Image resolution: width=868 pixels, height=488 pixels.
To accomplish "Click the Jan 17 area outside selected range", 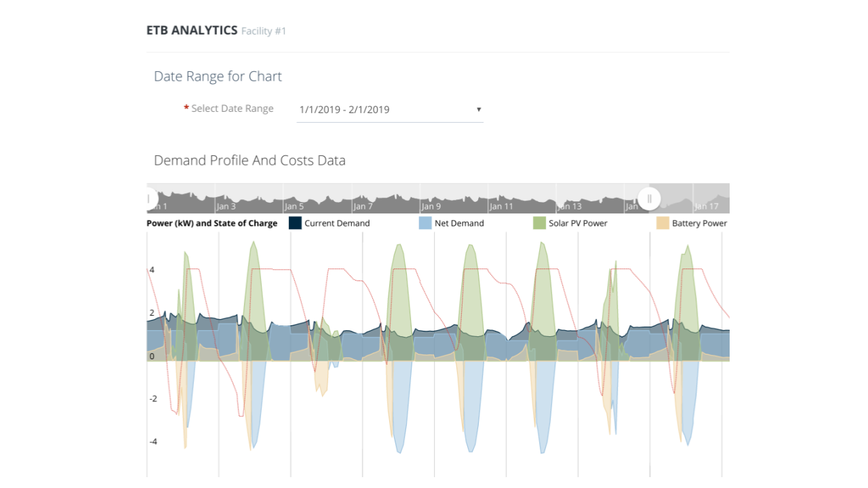I will coord(706,206).
